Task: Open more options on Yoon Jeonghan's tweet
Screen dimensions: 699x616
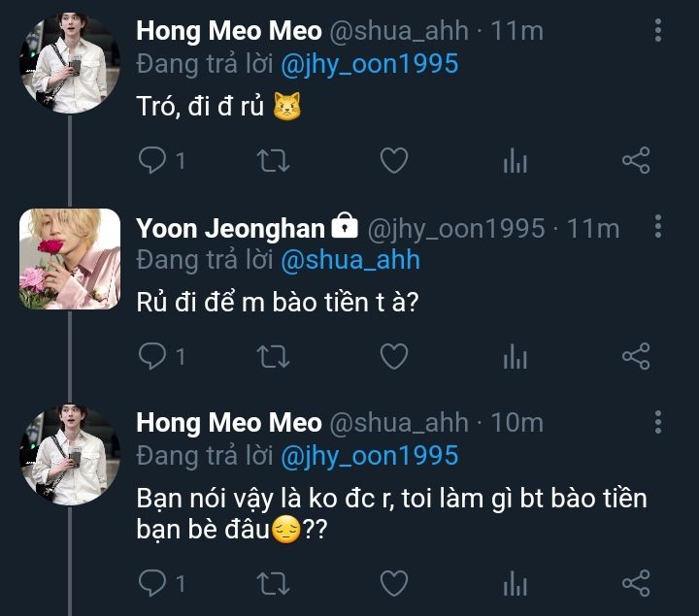Action: point(658,227)
